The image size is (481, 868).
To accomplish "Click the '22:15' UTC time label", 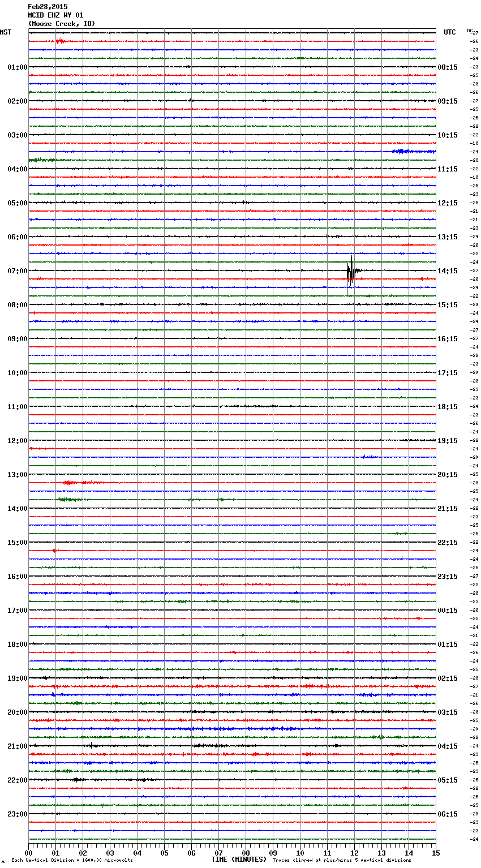I will click(x=448, y=543).
